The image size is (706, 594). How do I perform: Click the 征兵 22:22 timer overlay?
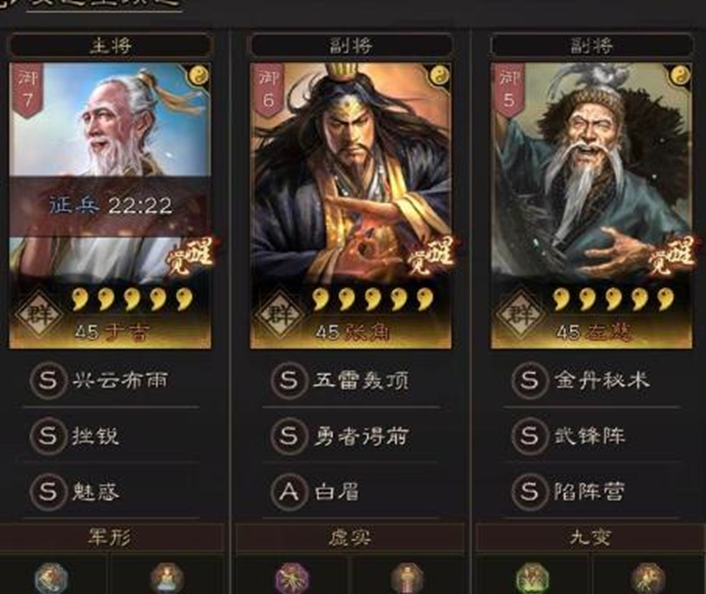click(110, 206)
